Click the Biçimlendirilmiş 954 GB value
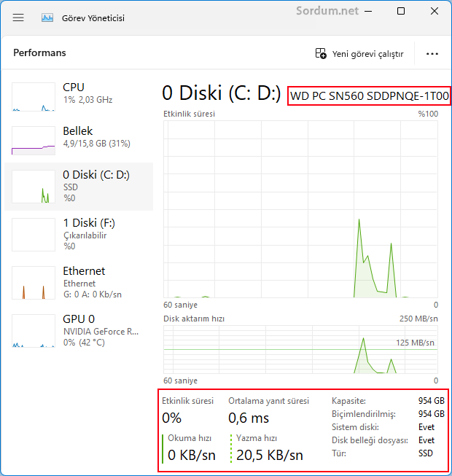Image resolution: width=452 pixels, height=476 pixels. coord(432,414)
